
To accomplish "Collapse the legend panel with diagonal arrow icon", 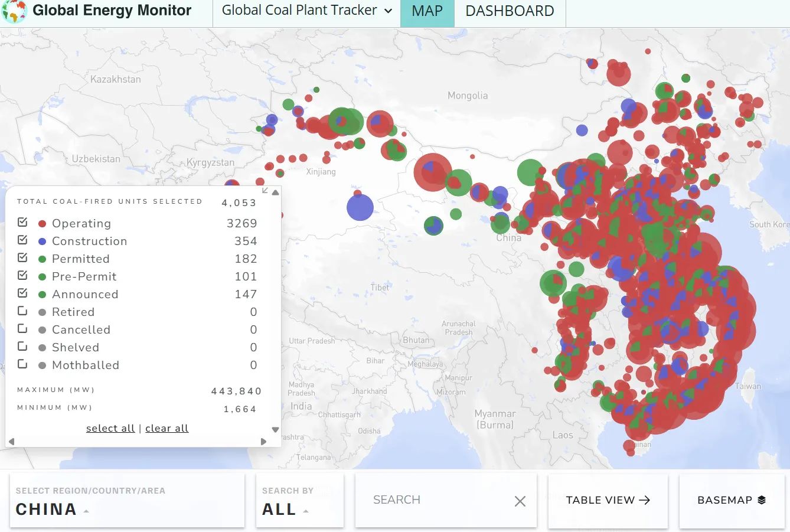I will pos(265,191).
